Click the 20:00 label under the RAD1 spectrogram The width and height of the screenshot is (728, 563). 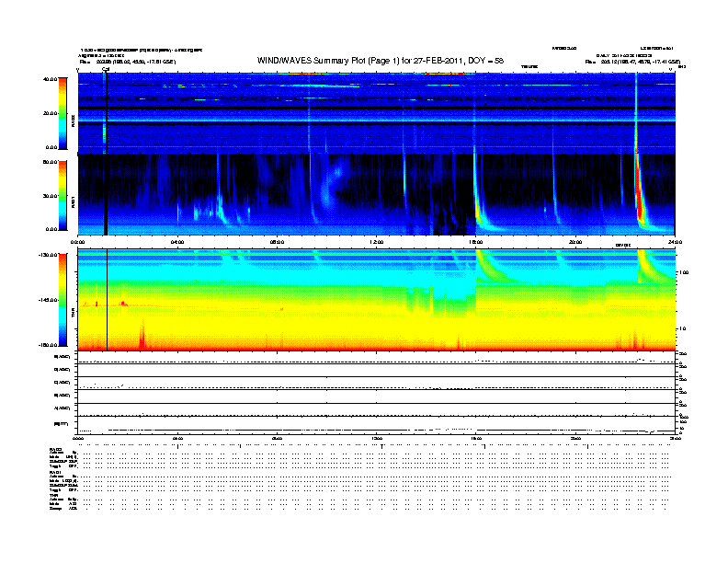(575, 242)
